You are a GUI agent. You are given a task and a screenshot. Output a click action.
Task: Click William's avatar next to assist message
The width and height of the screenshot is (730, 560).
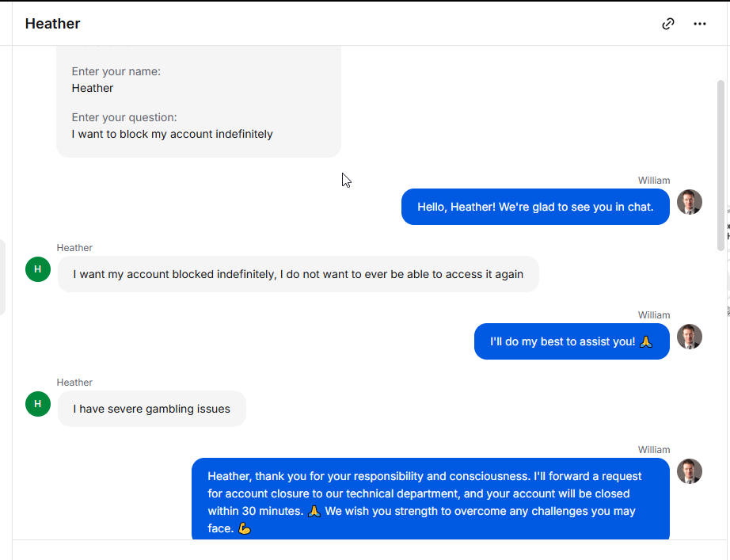(x=690, y=337)
